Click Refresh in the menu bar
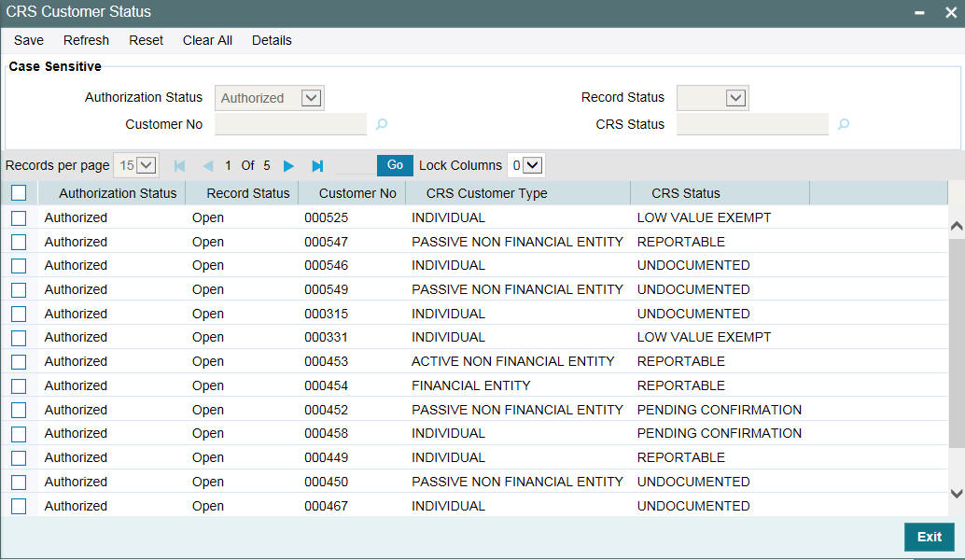Viewport: 965px width, 560px height. [x=86, y=40]
